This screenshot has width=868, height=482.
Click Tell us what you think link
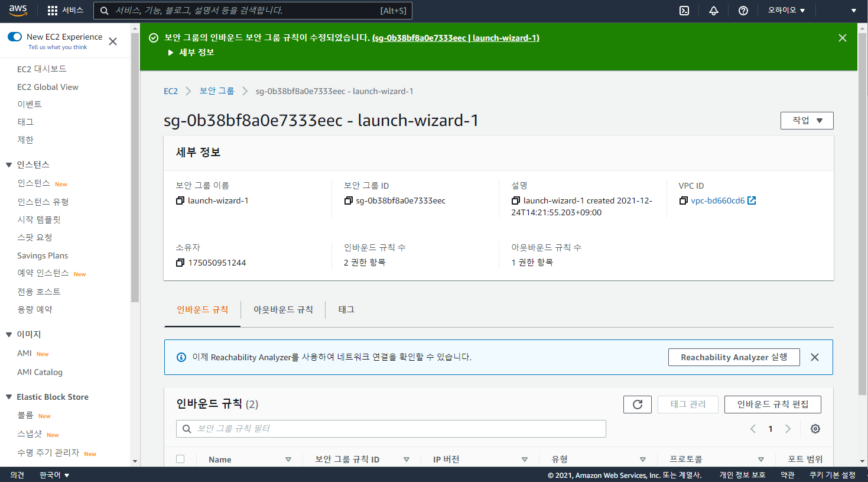point(57,47)
